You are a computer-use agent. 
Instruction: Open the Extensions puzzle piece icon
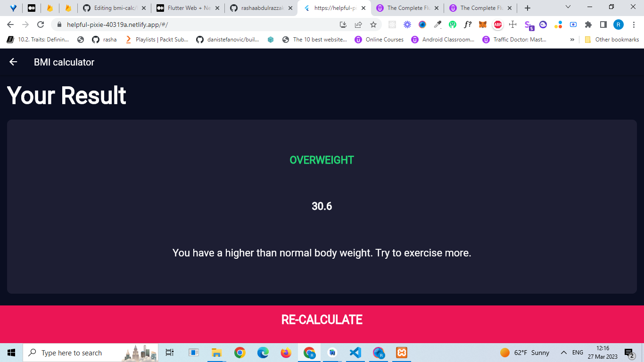pos(588,25)
